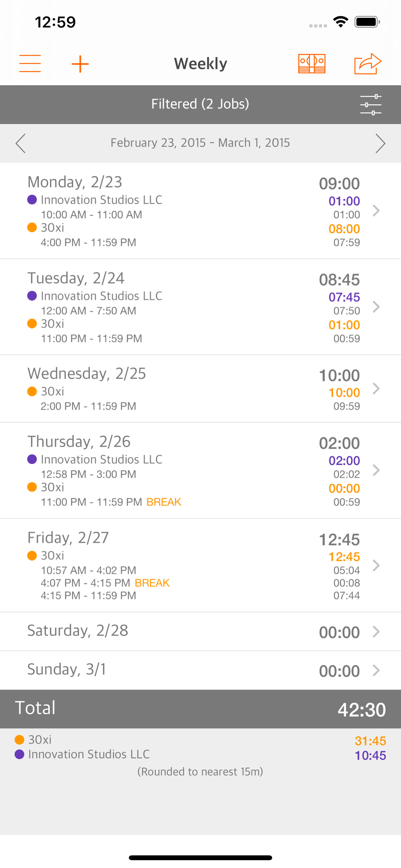
Task: Tap the Weekly title
Action: pyautogui.click(x=200, y=64)
